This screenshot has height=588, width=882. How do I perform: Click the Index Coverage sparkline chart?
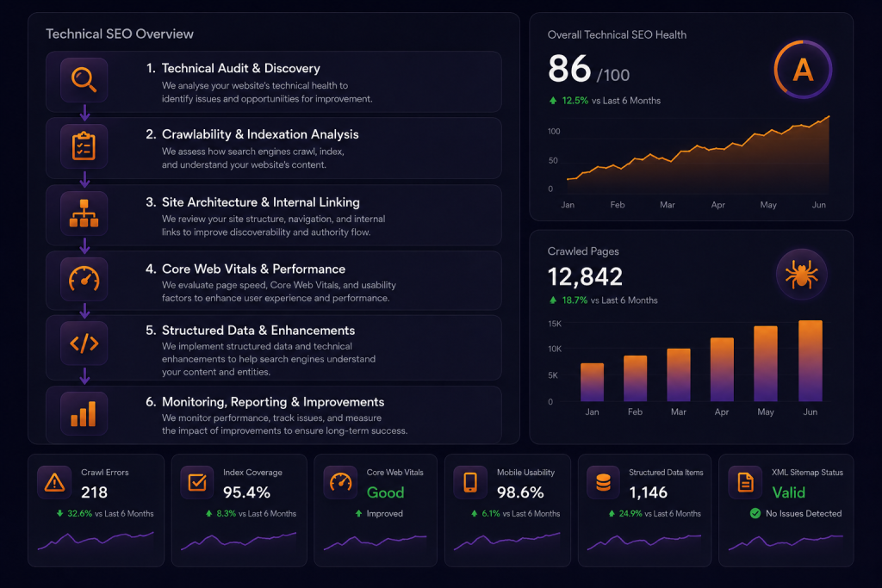pos(239,541)
